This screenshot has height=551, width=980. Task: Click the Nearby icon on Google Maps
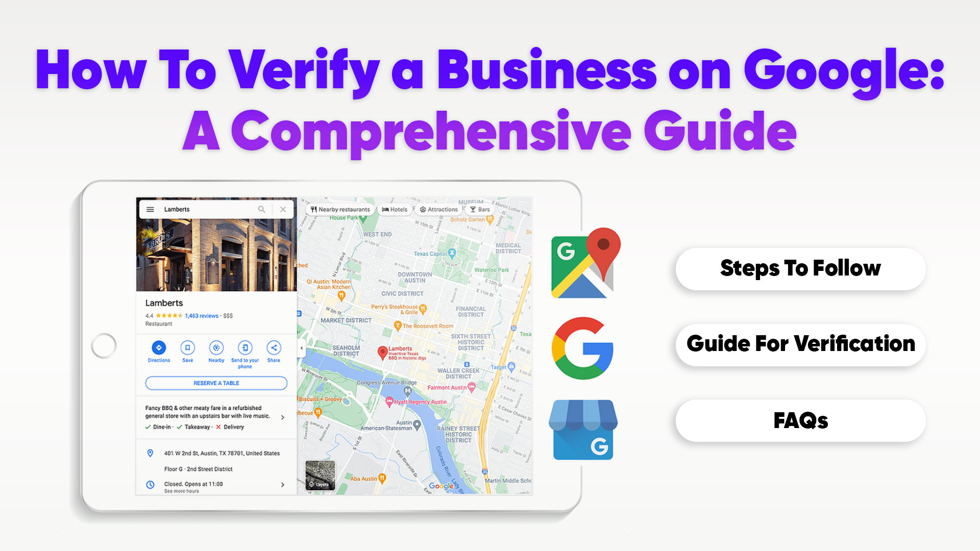tap(215, 348)
